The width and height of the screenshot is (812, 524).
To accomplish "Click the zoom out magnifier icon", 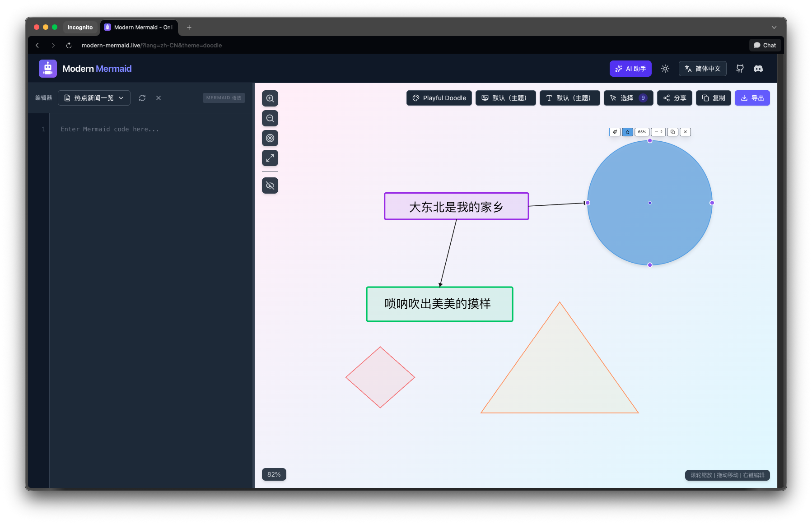I will 270,118.
